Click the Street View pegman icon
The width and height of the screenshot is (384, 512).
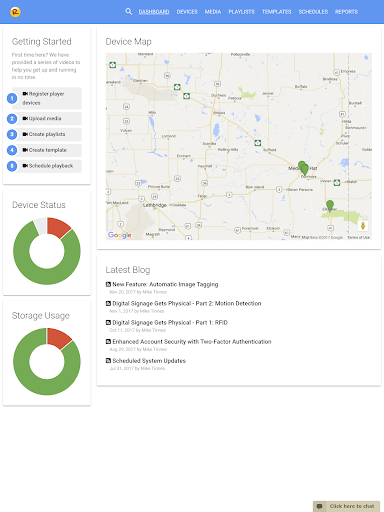coord(363,226)
